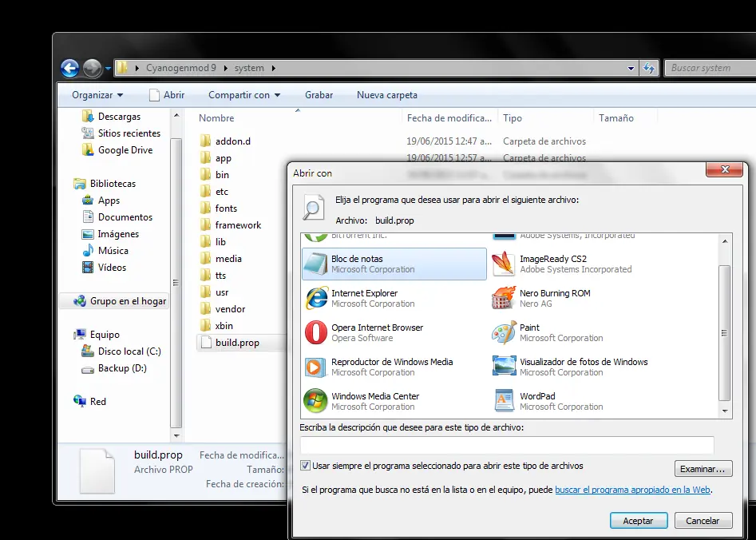The image size is (756, 540).
Task: Click scroll up arrow in program list
Action: [x=725, y=240]
